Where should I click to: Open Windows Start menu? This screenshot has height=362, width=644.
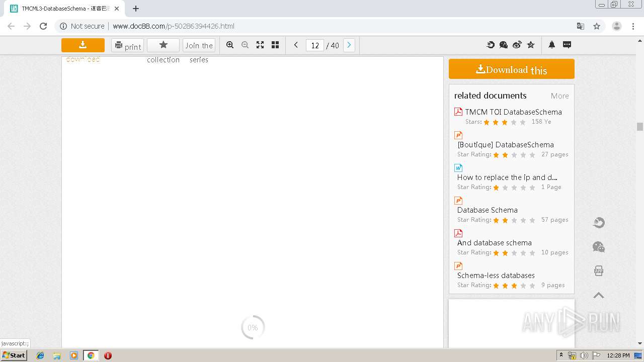click(14, 355)
